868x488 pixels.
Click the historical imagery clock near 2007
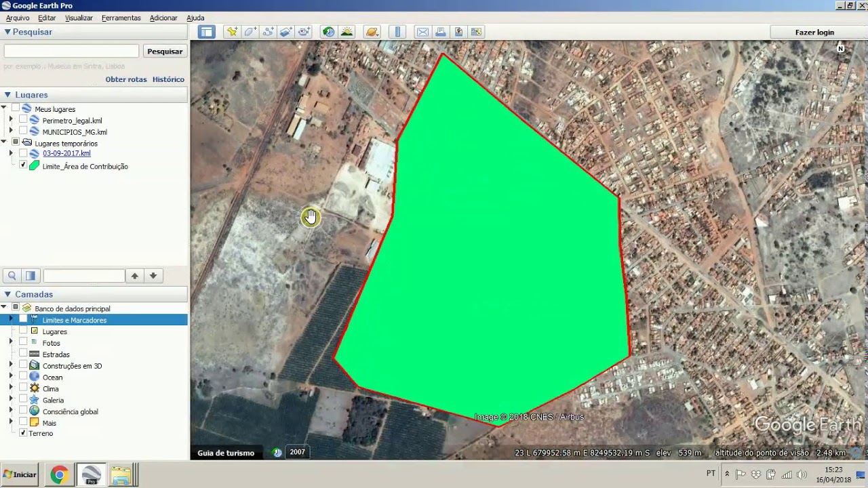(277, 452)
